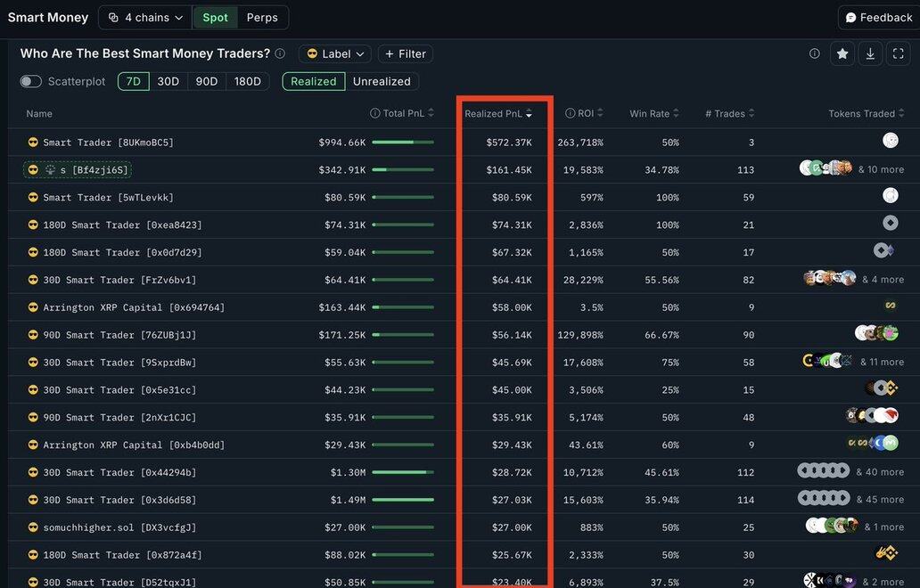
Task: Click the info icon beside Total PnL header
Action: [x=375, y=113]
